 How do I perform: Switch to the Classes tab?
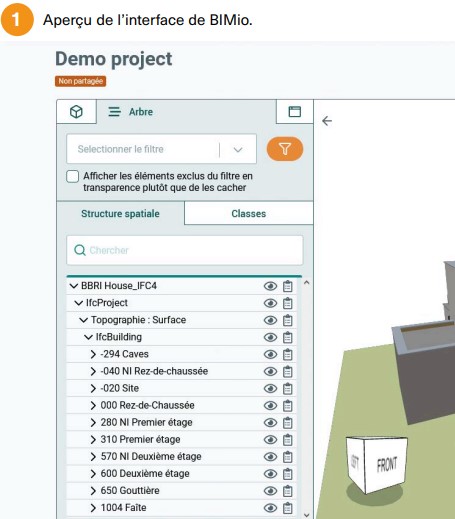249,213
